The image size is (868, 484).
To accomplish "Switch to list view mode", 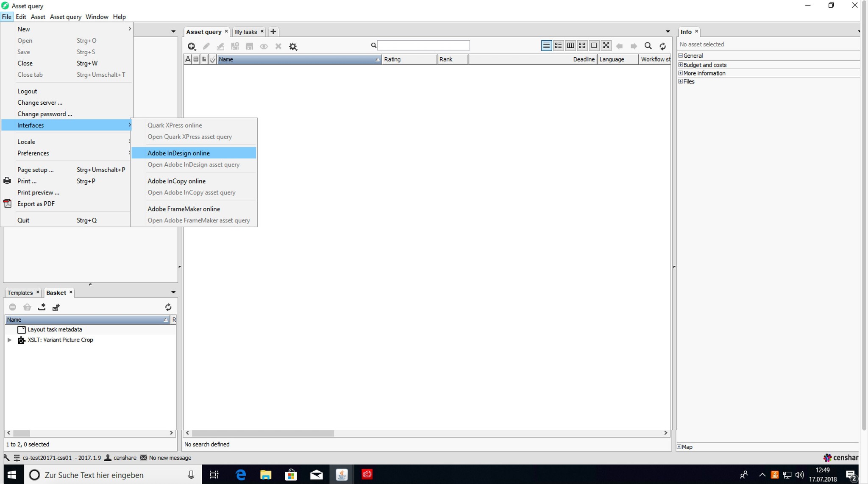I will tap(546, 45).
